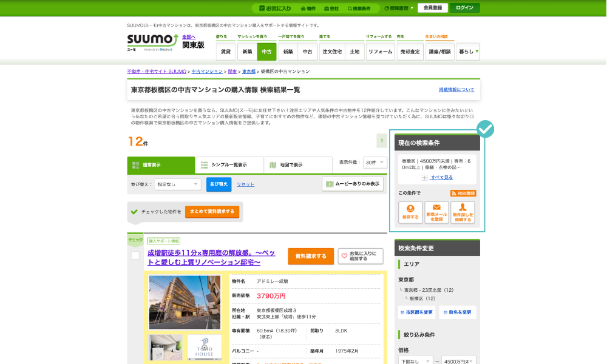The image size is (607, 364).
Task: Click the リセット link
Action: coord(245,184)
